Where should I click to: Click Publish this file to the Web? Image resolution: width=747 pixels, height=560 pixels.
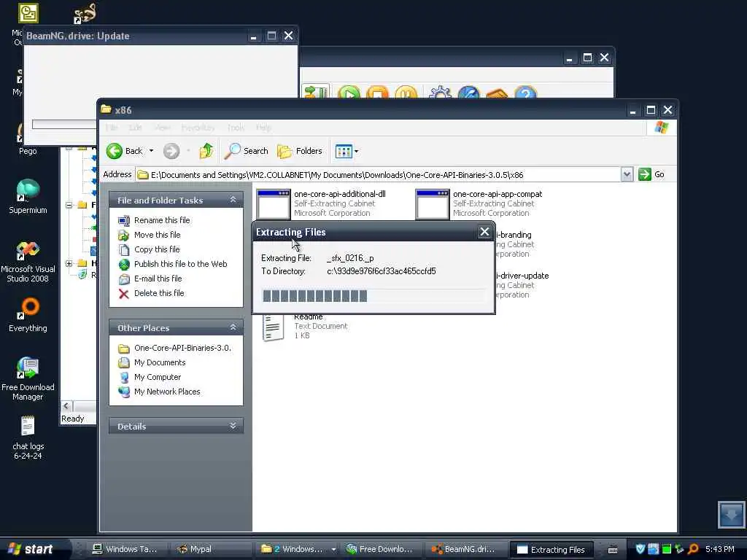click(x=181, y=264)
